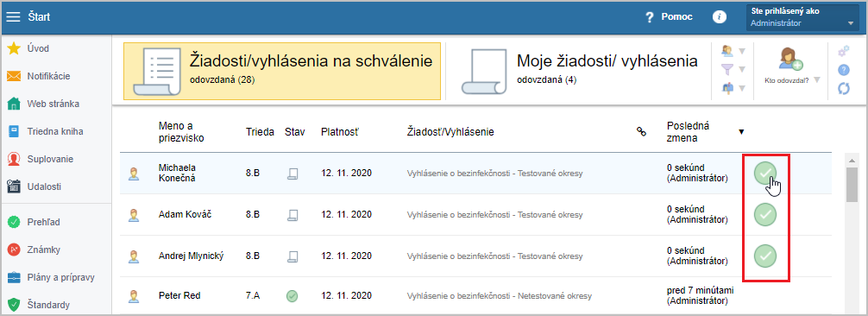Approve Andrej Mlynický's request with green checkmark
Screen dimensions: 868x316
(x=765, y=256)
